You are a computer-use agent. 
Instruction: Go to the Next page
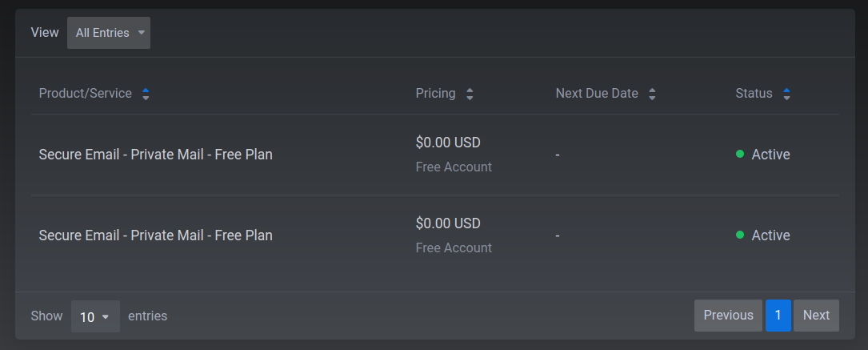(816, 316)
